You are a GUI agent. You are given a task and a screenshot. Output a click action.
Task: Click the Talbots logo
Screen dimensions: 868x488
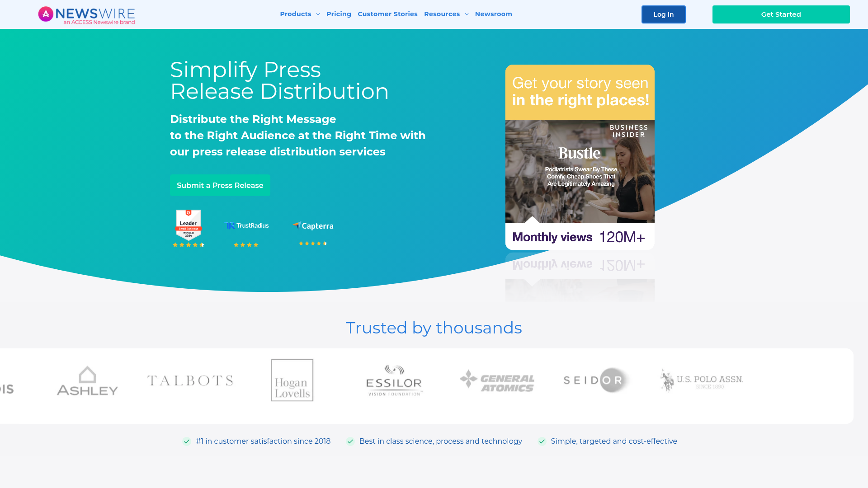click(x=190, y=380)
